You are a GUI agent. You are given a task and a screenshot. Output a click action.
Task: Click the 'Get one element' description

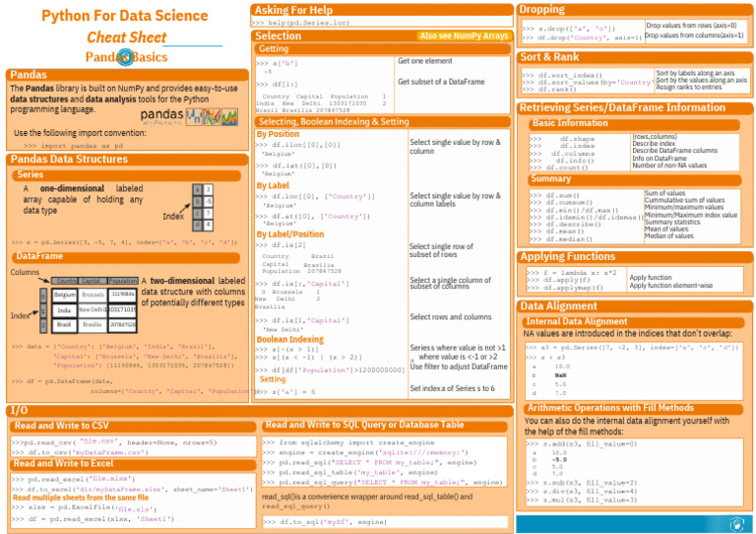coord(425,61)
